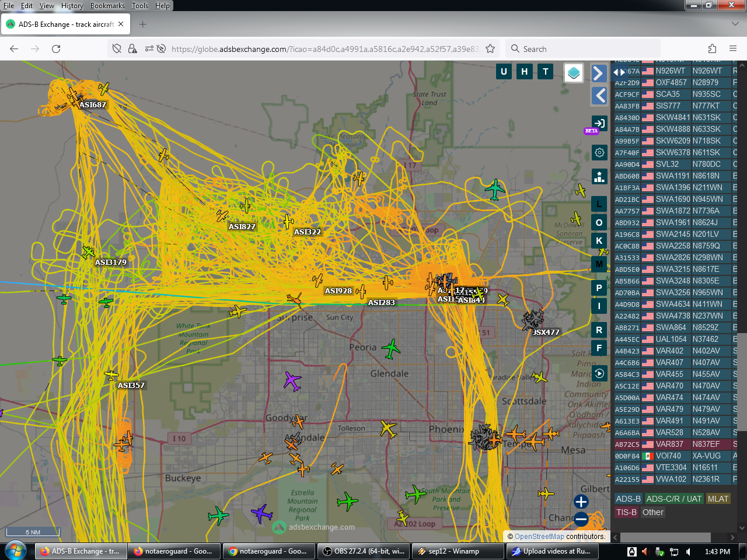Open the History menu
This screenshot has width=747, height=560.
(72, 6)
